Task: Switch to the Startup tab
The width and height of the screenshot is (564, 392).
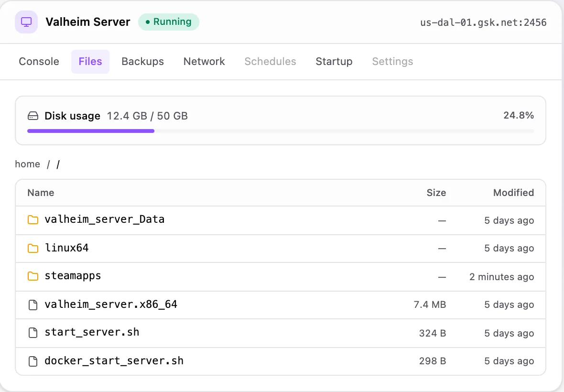Action: click(x=334, y=62)
